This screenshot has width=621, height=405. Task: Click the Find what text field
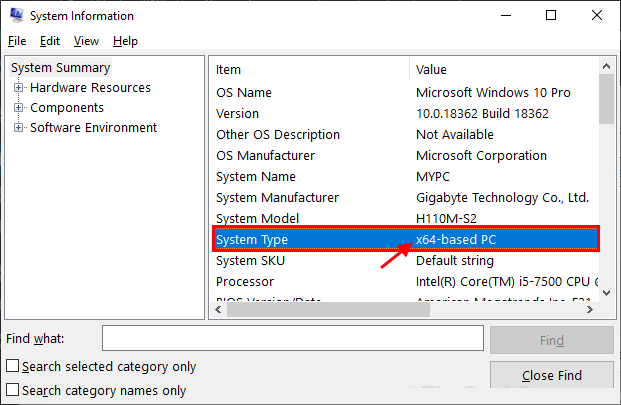[x=294, y=340]
